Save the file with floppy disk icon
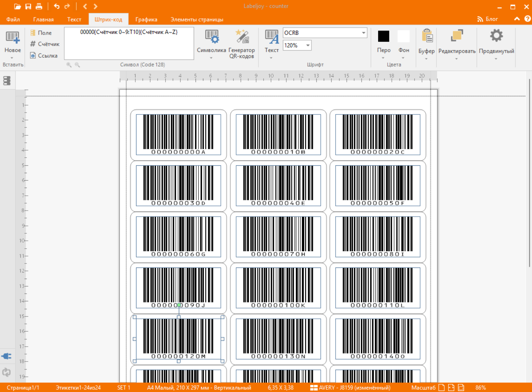The height and width of the screenshot is (392, 532). coord(28,6)
